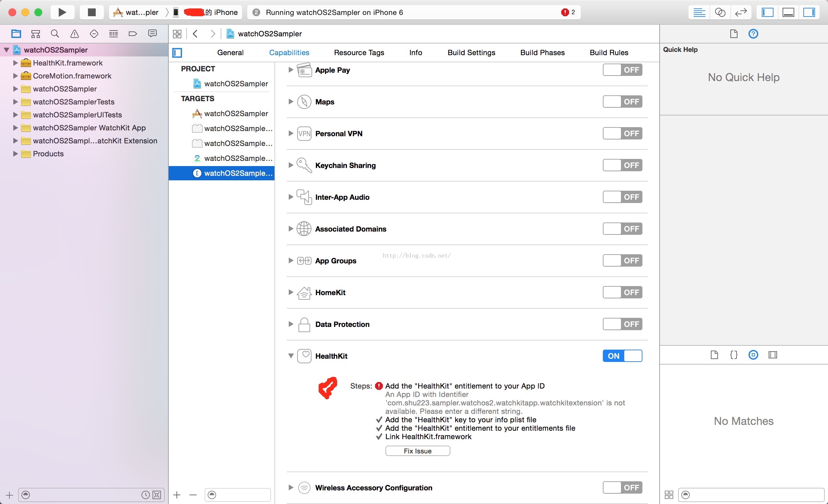Enable Personal VPN switch

[622, 133]
